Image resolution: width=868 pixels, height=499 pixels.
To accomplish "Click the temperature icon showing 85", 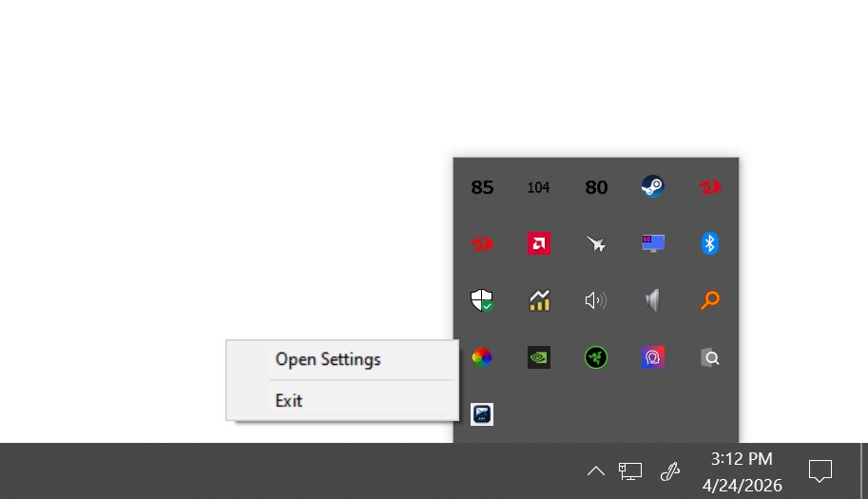I will 482,187.
